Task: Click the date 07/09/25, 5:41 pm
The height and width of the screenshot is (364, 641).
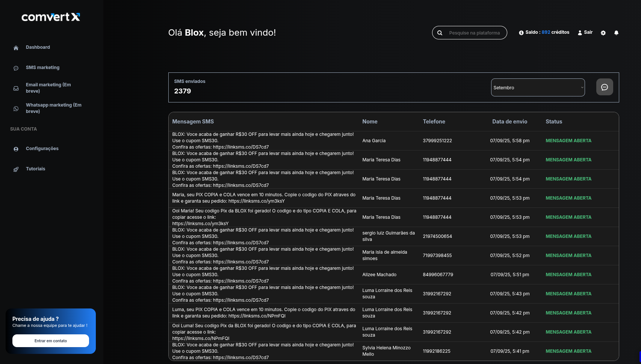Action: tap(510, 351)
